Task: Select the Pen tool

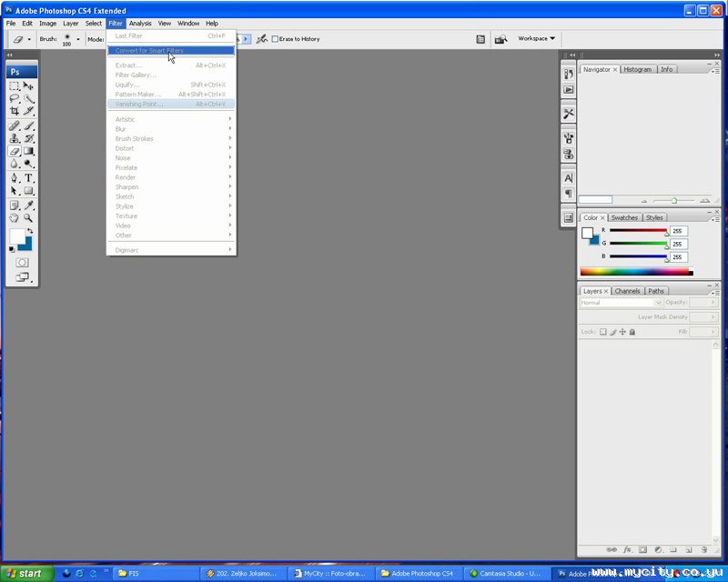Action: coord(15,177)
